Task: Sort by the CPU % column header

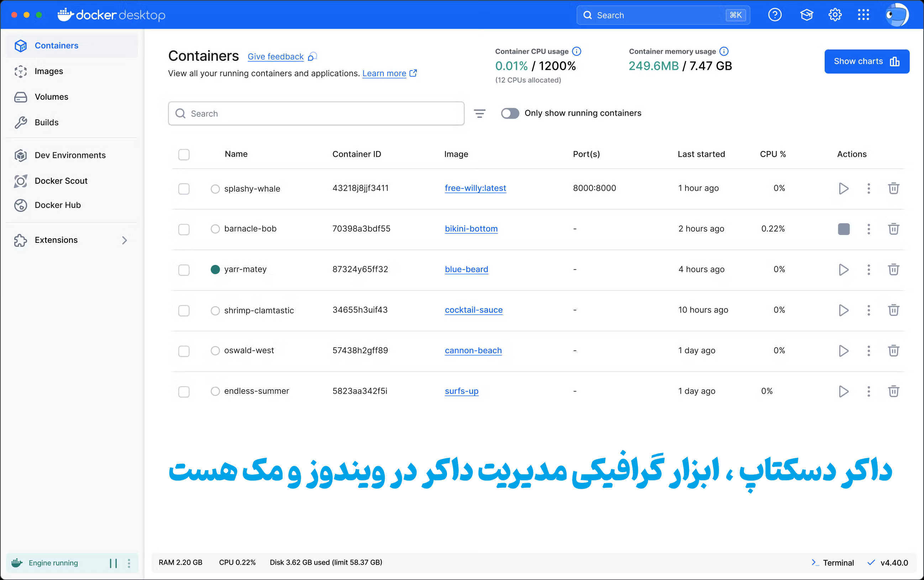Action: (x=773, y=154)
